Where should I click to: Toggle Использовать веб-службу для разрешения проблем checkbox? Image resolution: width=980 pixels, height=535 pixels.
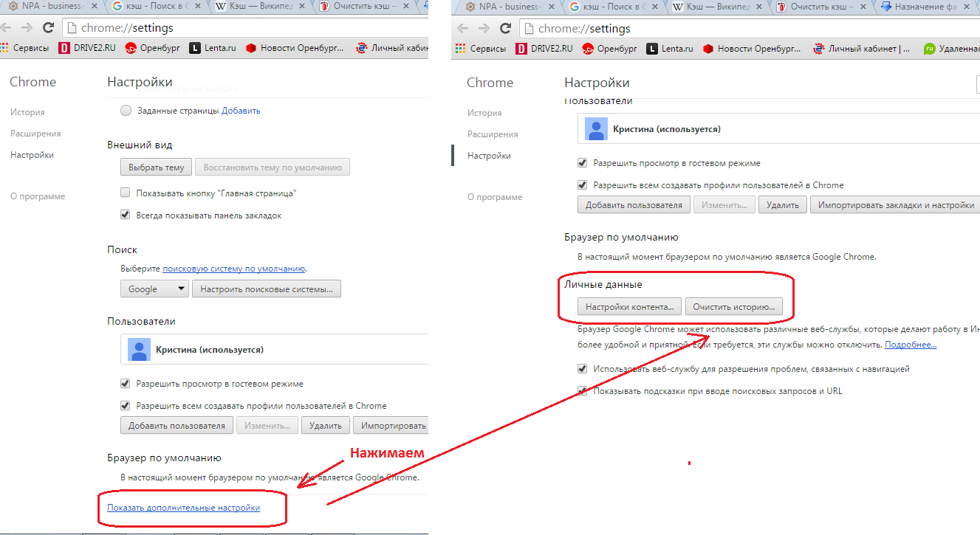pos(583,368)
